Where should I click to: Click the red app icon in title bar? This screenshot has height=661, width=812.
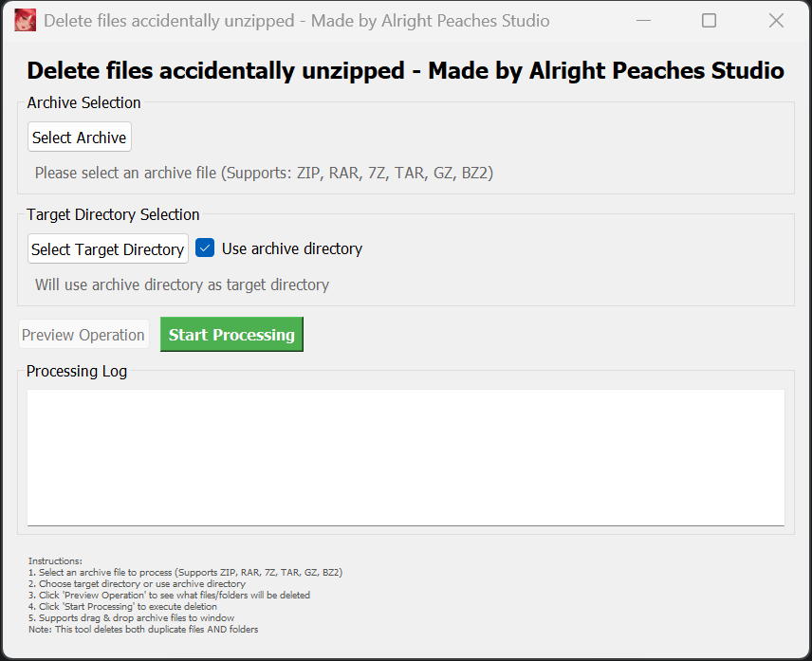point(26,21)
